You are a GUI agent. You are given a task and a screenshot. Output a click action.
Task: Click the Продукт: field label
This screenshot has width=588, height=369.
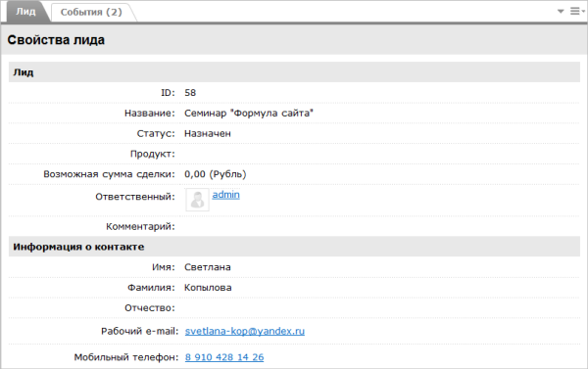click(x=153, y=154)
